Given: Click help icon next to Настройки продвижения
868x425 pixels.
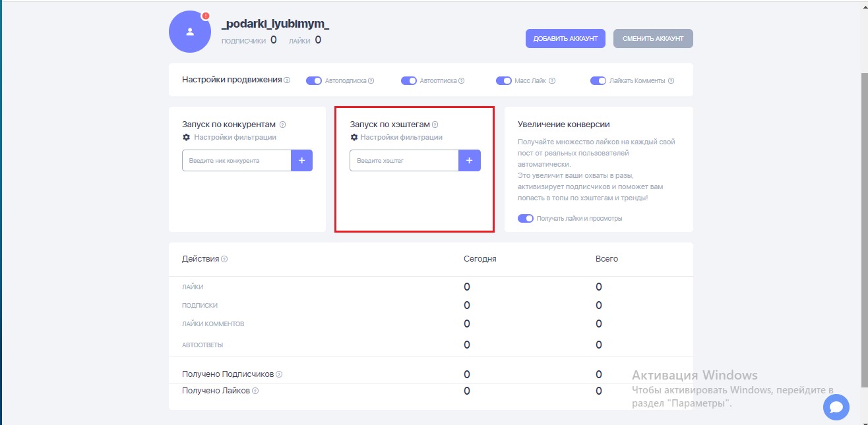Looking at the screenshot, I should (287, 80).
